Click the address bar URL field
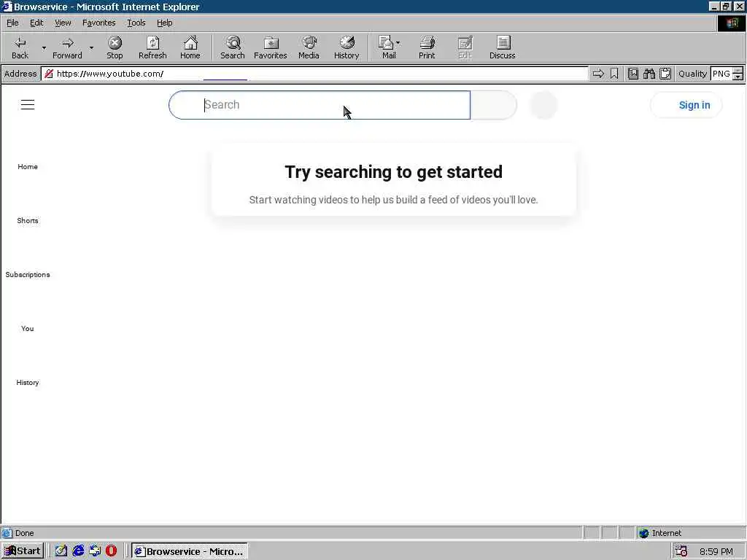Viewport: 747px width, 560px height. pyautogui.click(x=314, y=74)
